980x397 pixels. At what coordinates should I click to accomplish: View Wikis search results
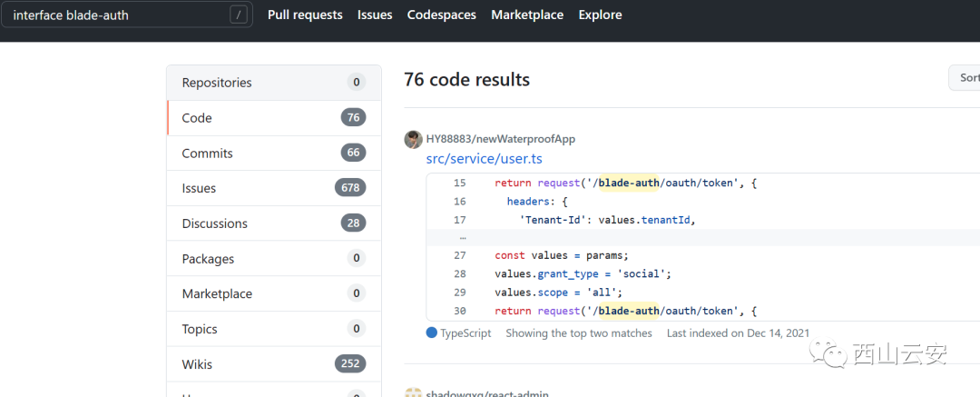click(197, 364)
